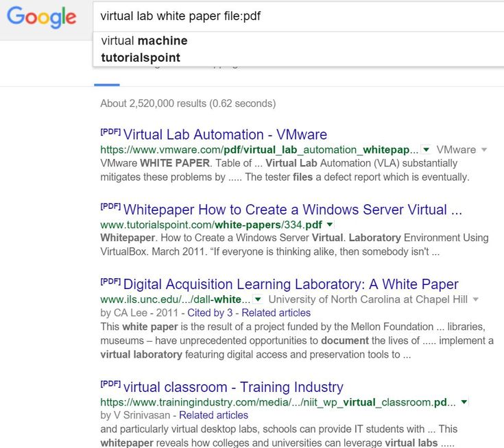The height and width of the screenshot is (448, 504).
Task: Click the [PDF] tag before virtual classroom
Action: pos(110,384)
